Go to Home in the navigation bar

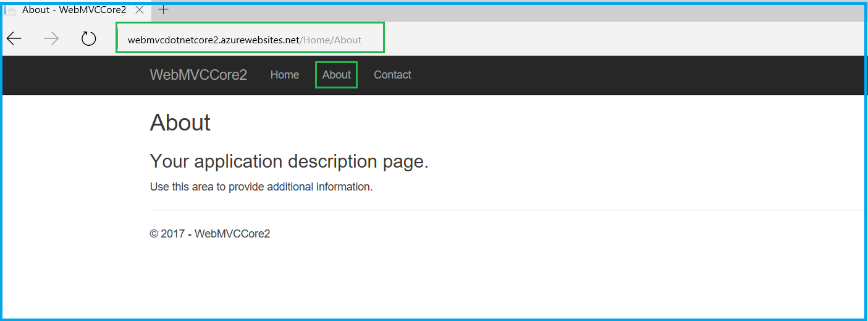click(285, 75)
